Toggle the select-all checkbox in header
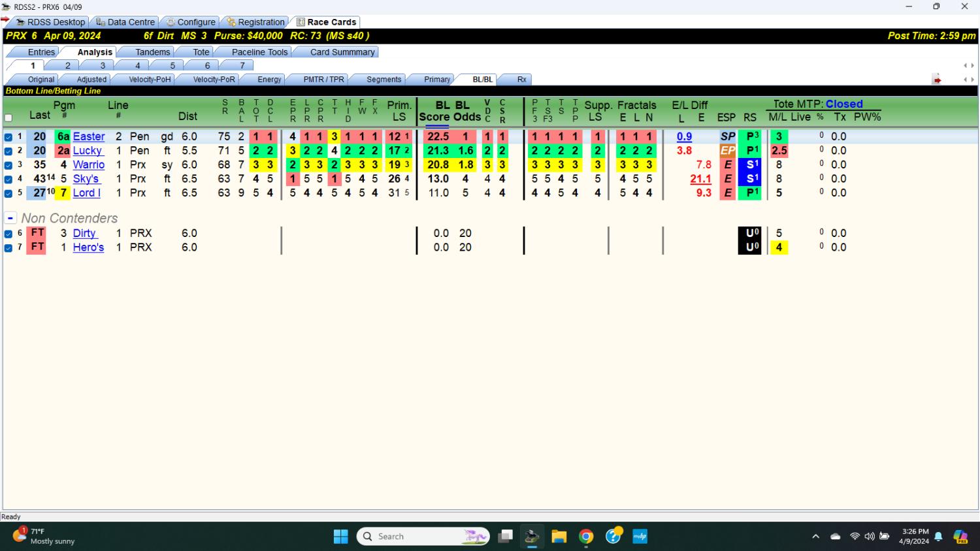 coord(8,118)
